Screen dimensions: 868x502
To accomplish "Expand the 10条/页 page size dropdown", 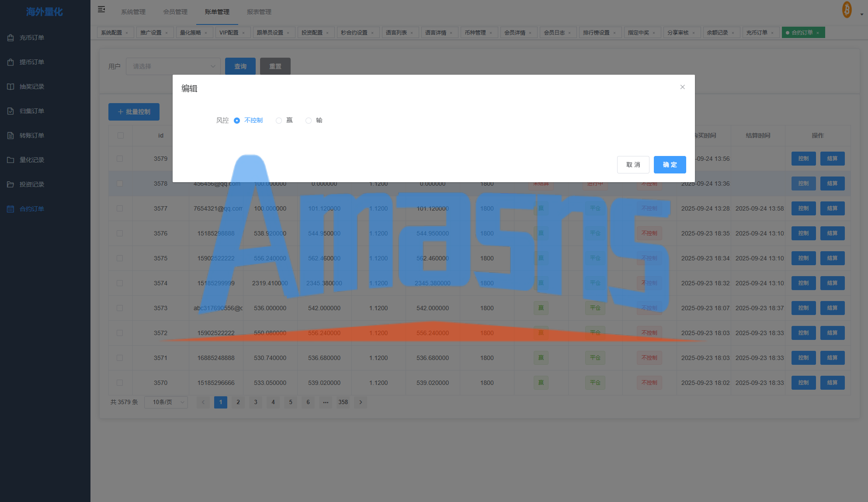I will pos(166,402).
